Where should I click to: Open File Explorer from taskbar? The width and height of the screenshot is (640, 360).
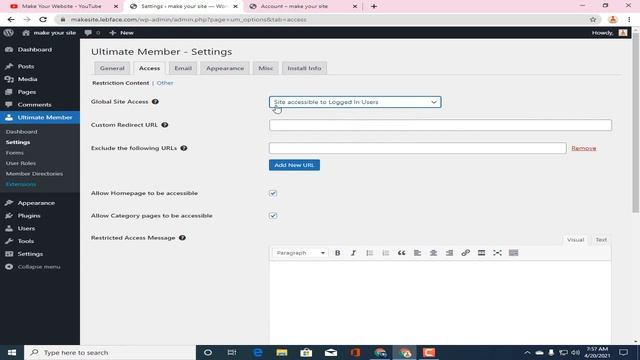[282, 353]
